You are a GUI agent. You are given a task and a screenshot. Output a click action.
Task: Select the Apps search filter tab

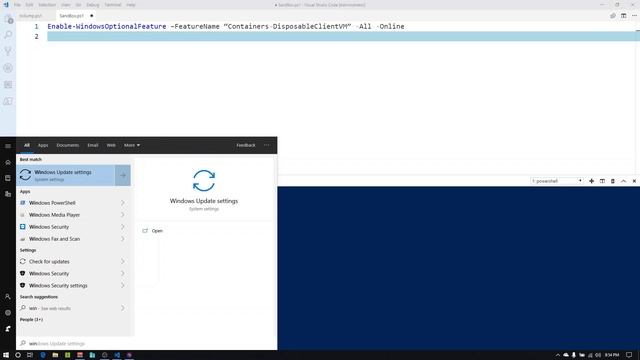(43, 145)
